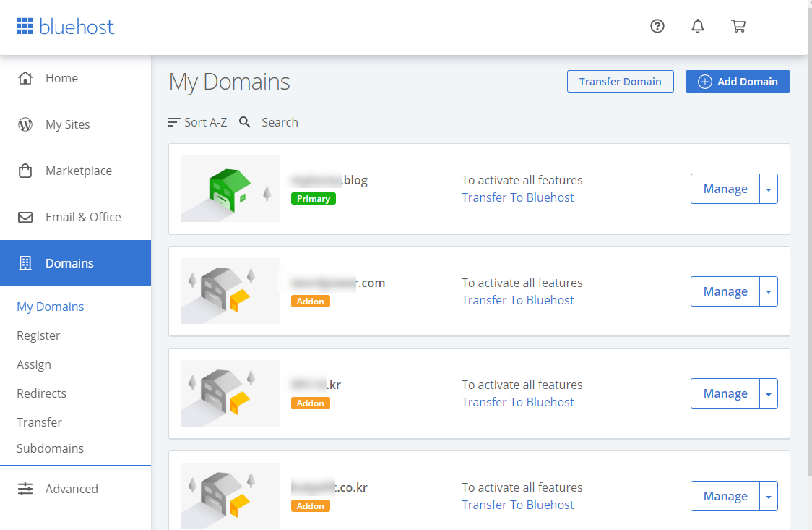Click the WordPress icon beside My Sites

pos(25,124)
